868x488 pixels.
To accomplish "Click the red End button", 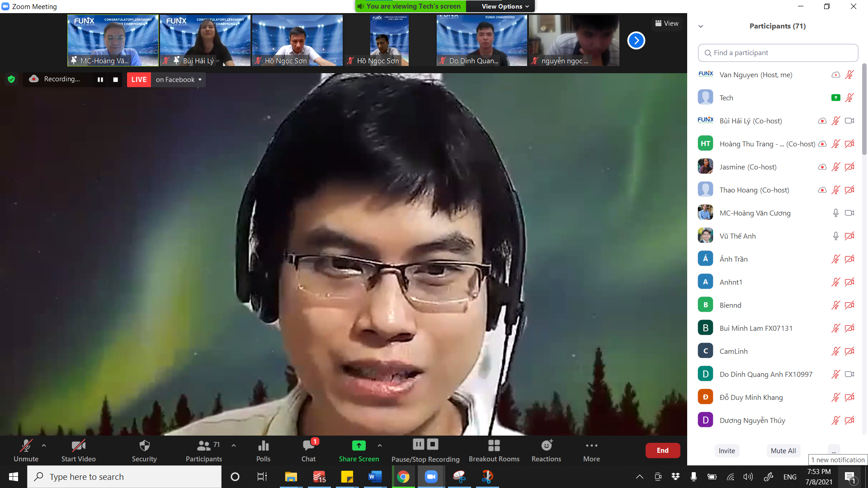I will coord(662,450).
